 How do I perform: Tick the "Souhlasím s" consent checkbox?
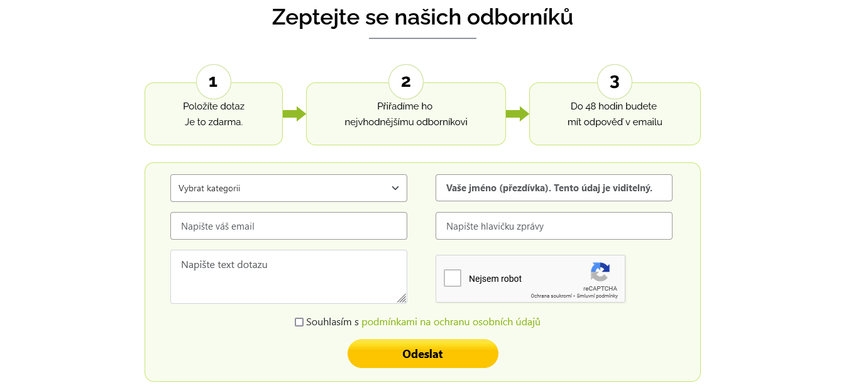(x=299, y=322)
